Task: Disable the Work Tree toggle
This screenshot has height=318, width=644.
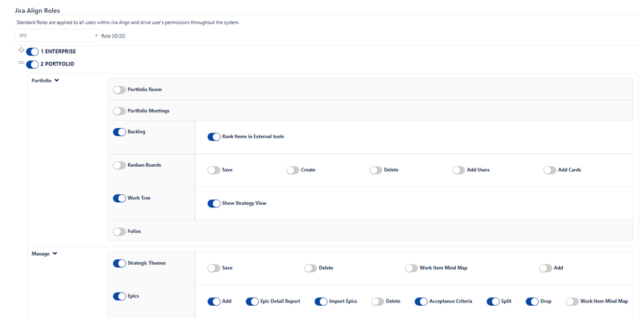Action: click(119, 199)
